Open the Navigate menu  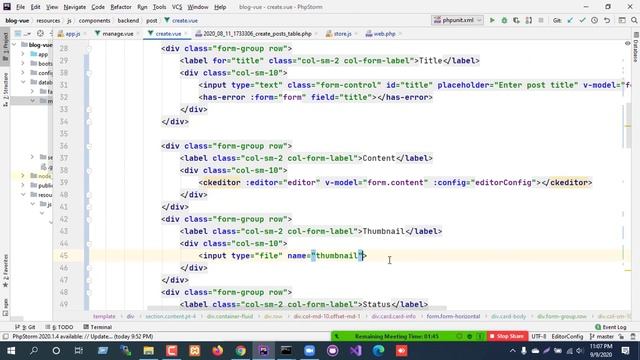tap(75, 7)
